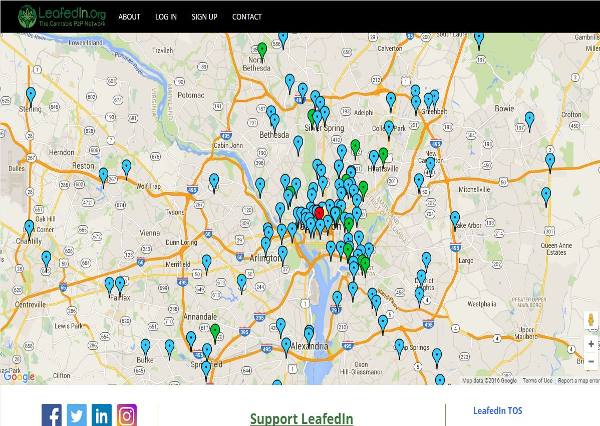Select the green pin at North Bethesda
Image resolution: width=600 pixels, height=426 pixels.
pyautogui.click(x=262, y=50)
